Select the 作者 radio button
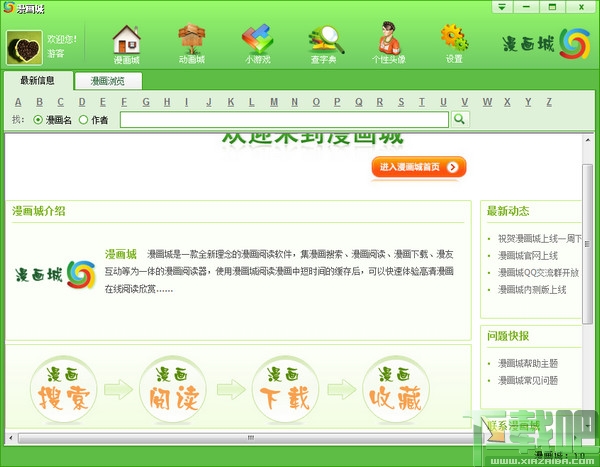 point(83,120)
